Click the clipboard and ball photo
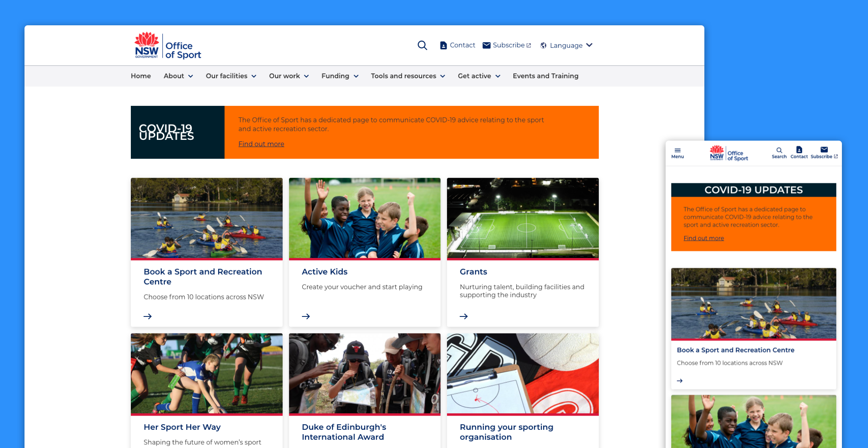The height and width of the screenshot is (448, 868). 523,373
